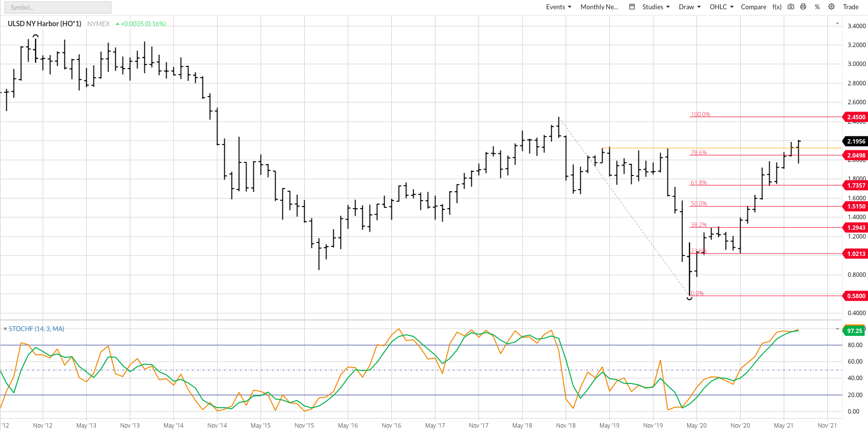This screenshot has width=868, height=430.
Task: Open the Studies dropdown menu
Action: point(656,7)
